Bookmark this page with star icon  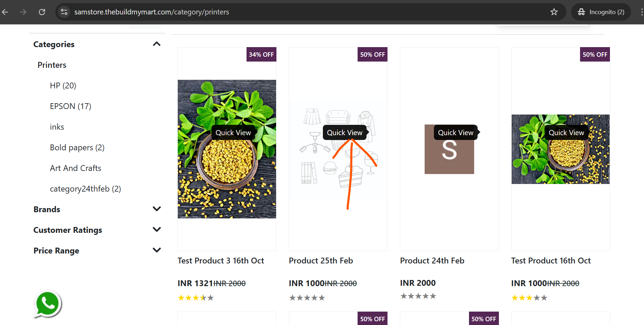coord(554,12)
